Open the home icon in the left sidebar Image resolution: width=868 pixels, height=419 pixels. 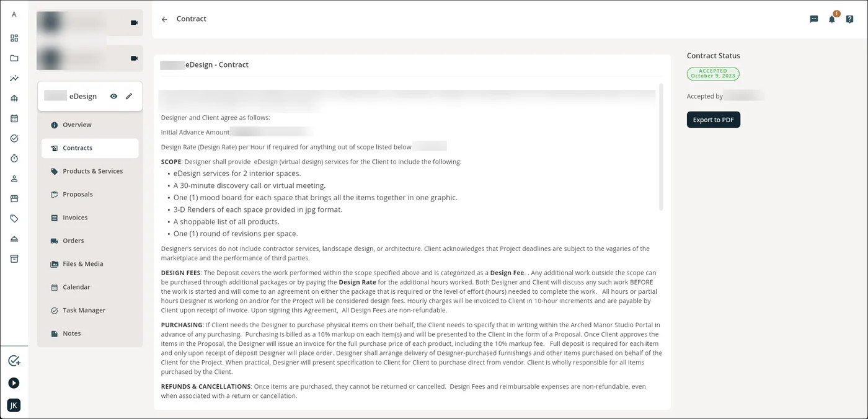pyautogui.click(x=14, y=98)
